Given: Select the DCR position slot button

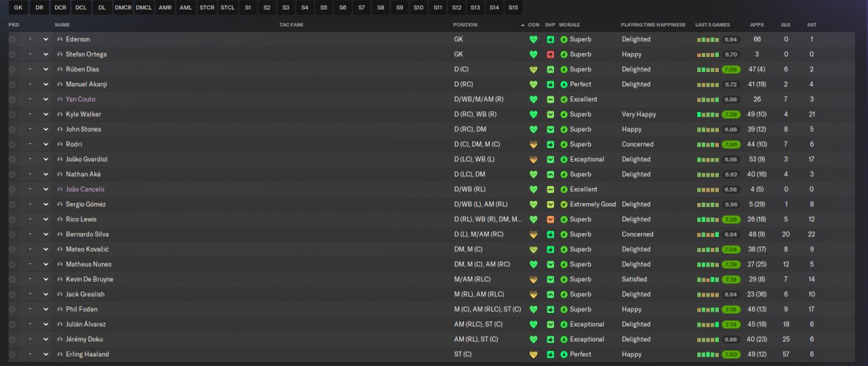Looking at the screenshot, I should coord(60,7).
